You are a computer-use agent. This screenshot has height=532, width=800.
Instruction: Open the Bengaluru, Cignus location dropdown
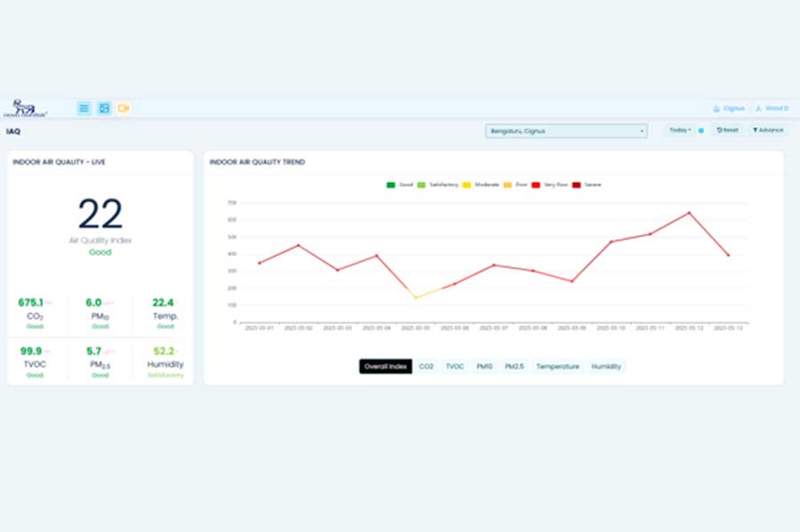[x=566, y=131]
